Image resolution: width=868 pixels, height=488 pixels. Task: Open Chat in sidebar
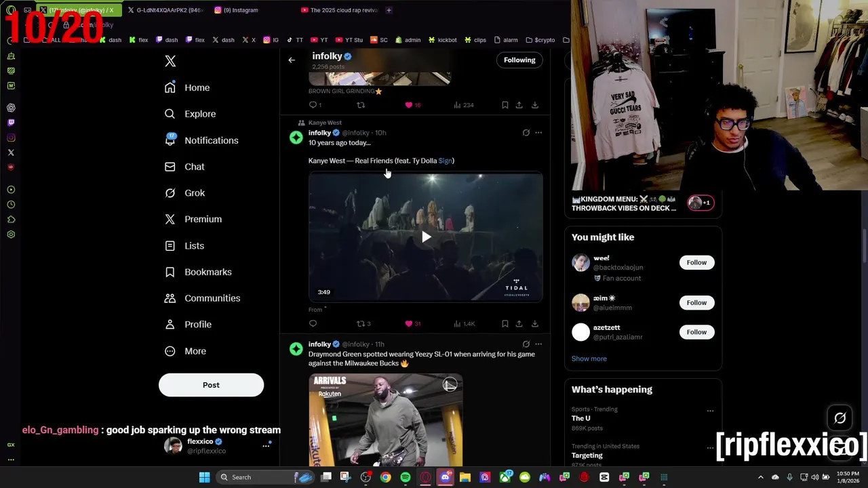(184, 167)
